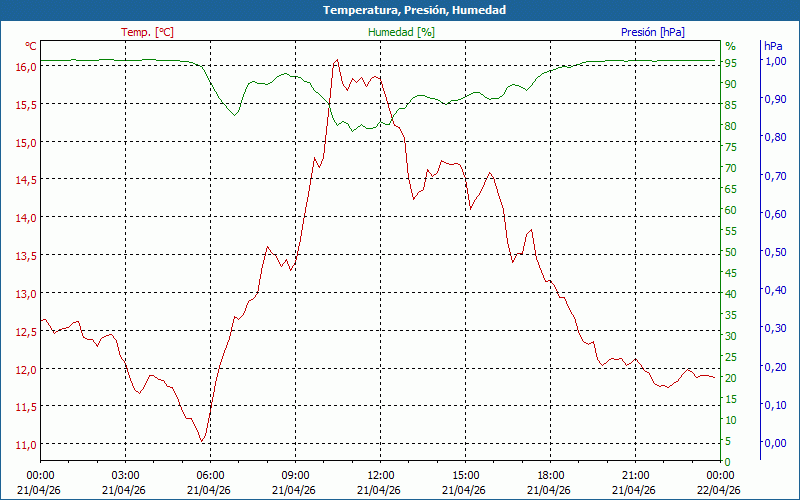The image size is (800, 500).
Task: Select the blue Presión [hPa] legend label
Action: point(653,32)
